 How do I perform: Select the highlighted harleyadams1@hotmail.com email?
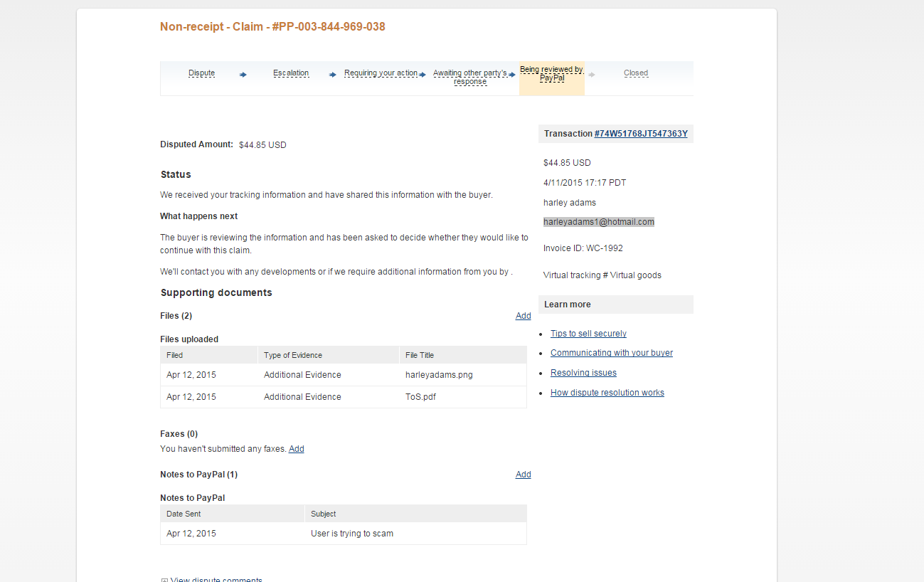(599, 222)
